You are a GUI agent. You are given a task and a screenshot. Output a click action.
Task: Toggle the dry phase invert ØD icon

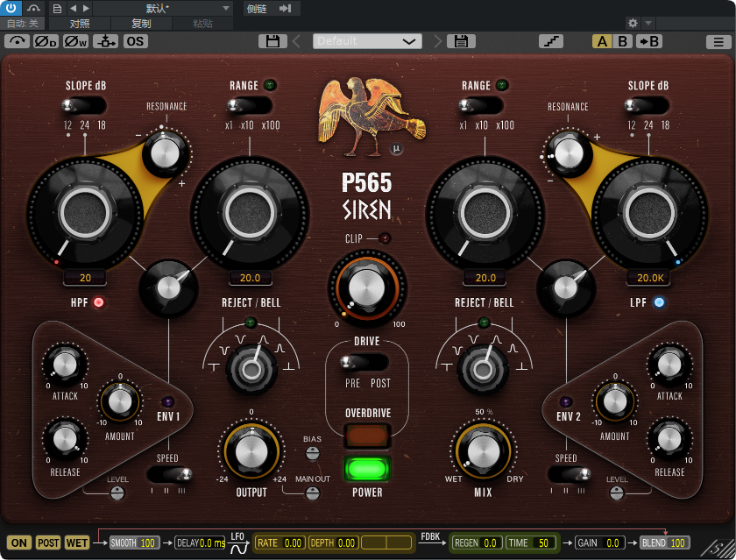coord(46,41)
